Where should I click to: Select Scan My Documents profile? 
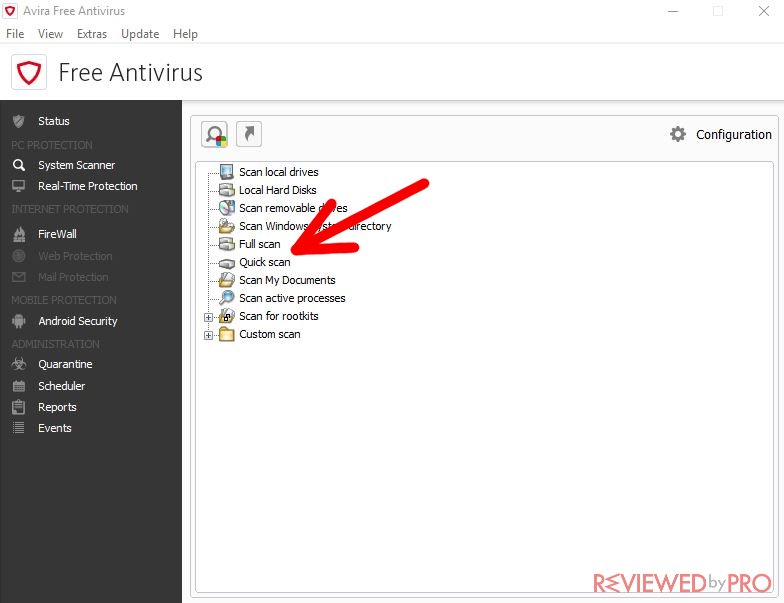click(x=288, y=280)
